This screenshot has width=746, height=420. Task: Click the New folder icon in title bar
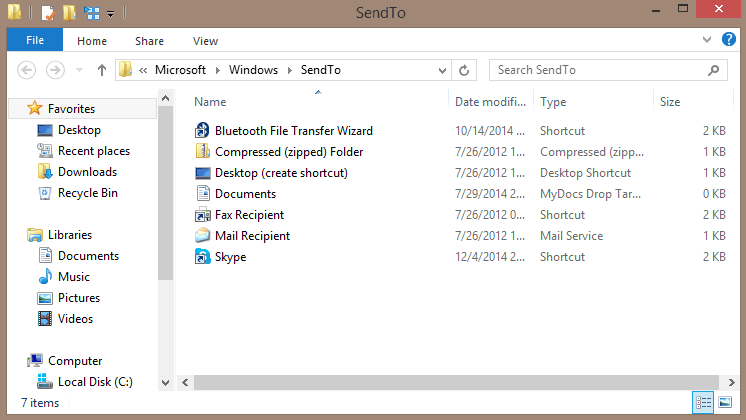coord(69,12)
